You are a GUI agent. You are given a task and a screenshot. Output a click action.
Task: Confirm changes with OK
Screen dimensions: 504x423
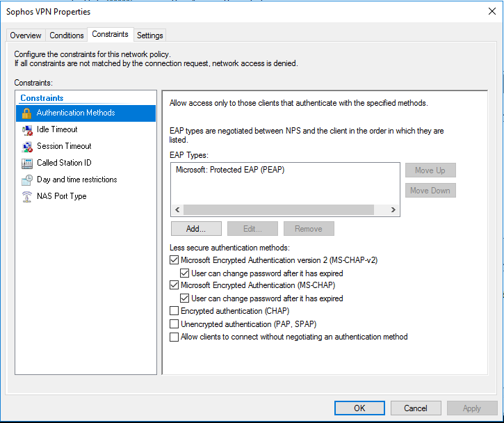(359, 408)
